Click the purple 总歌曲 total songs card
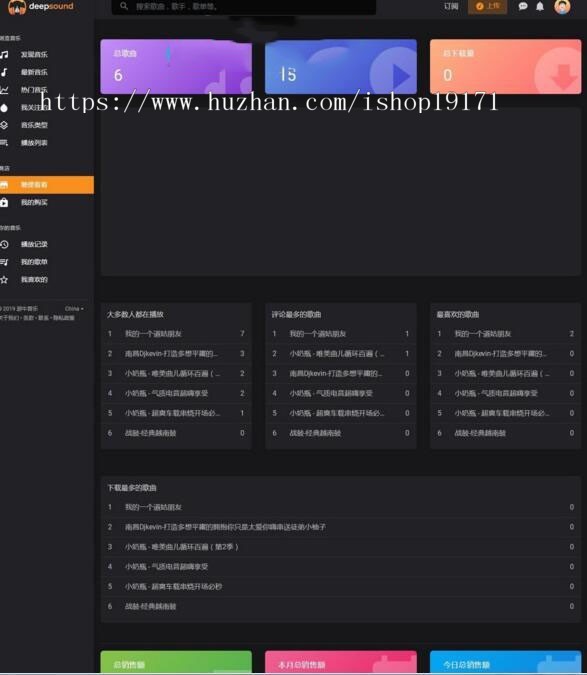Viewport: 587px width, 675px height. coord(176,66)
